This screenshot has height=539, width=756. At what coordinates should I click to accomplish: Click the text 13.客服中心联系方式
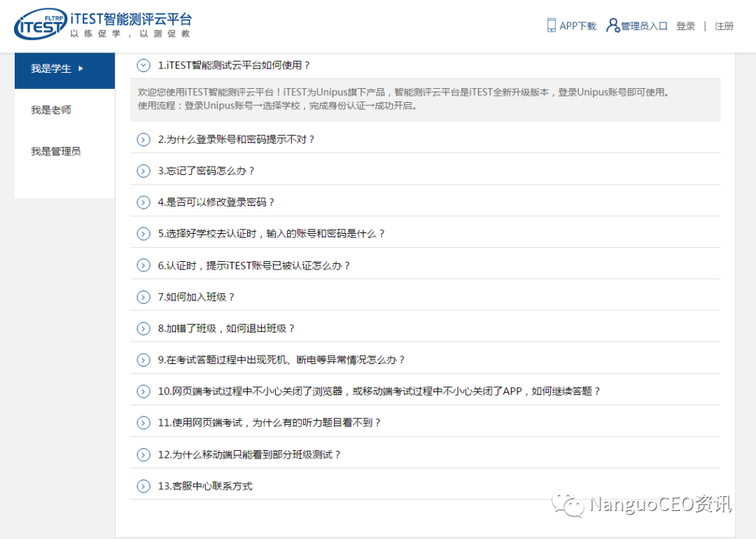pyautogui.click(x=205, y=486)
